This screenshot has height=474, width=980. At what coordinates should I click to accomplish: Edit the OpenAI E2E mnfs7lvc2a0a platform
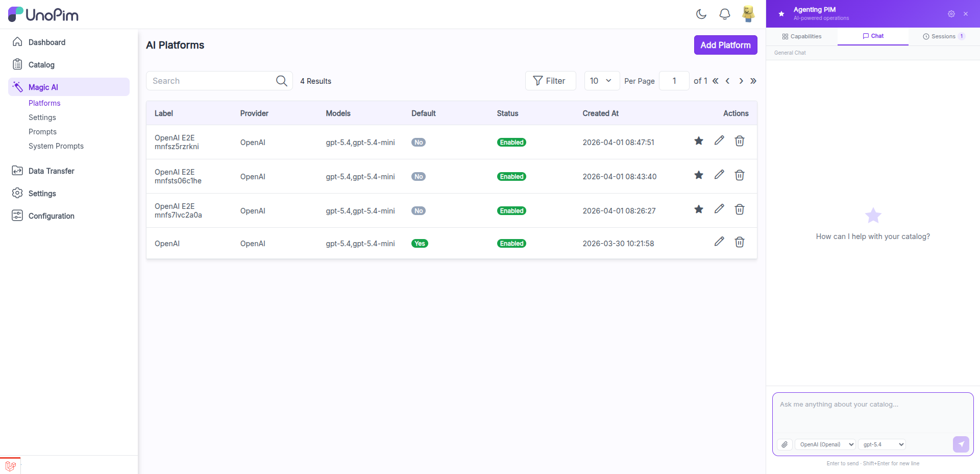[719, 209]
